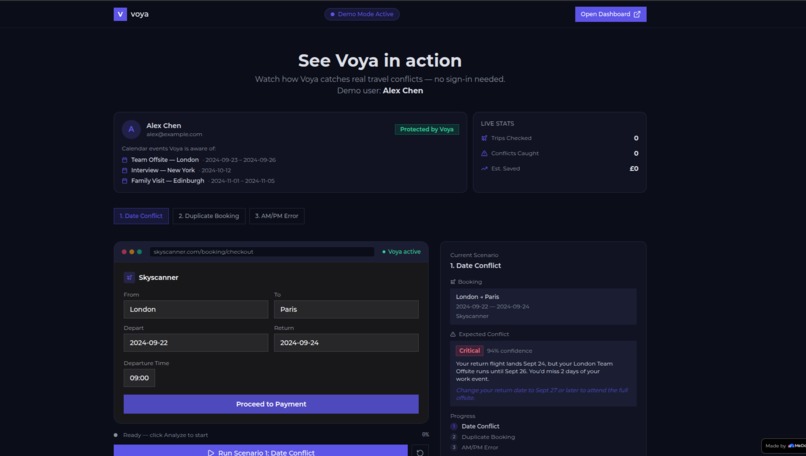Edit the From field containing London

point(196,309)
